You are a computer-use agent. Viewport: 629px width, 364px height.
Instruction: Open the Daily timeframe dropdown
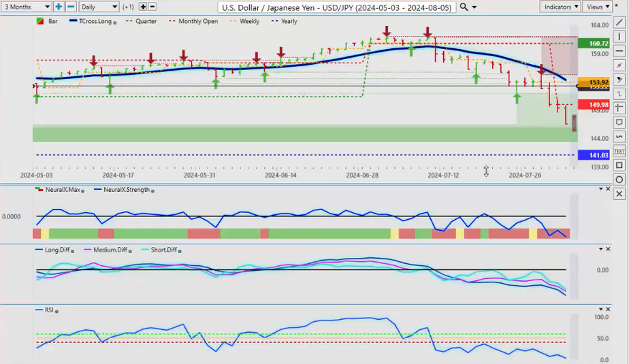tap(98, 7)
